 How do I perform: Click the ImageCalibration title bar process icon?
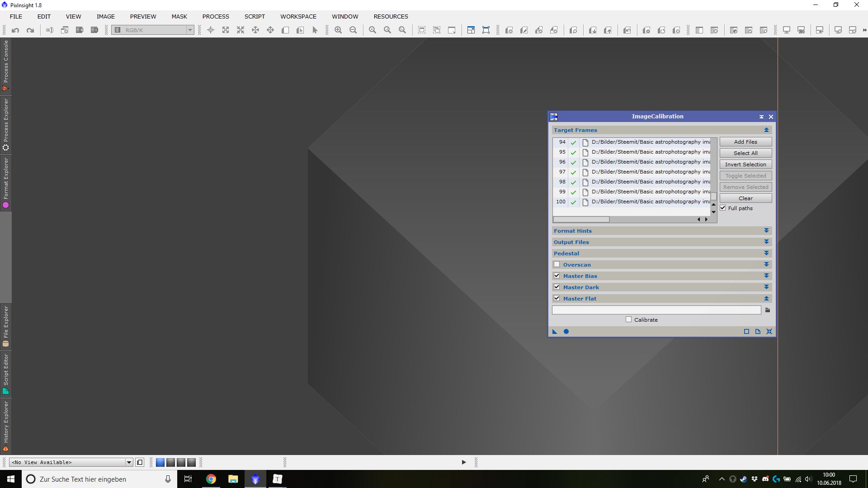point(554,117)
